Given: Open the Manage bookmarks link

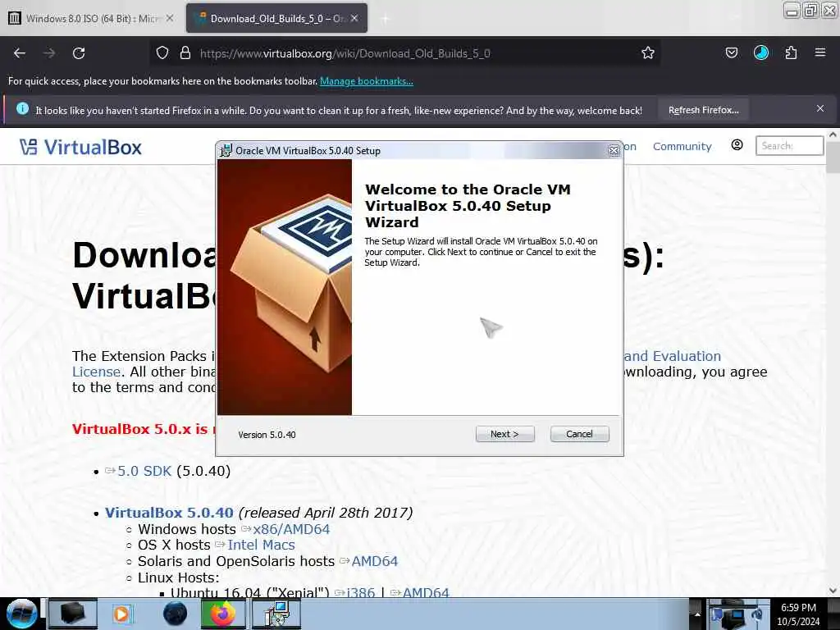Looking at the screenshot, I should tap(367, 81).
